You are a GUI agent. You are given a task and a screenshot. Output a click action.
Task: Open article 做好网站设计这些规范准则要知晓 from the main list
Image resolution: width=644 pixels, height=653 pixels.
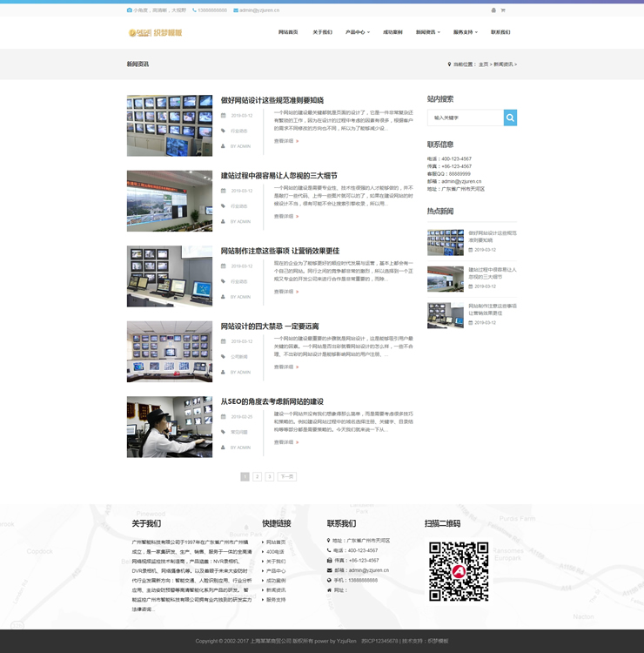point(272,101)
